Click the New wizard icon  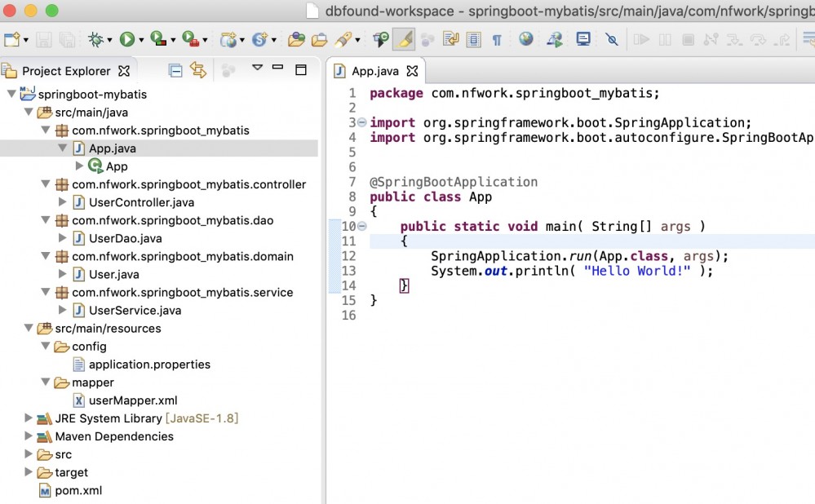[11, 39]
